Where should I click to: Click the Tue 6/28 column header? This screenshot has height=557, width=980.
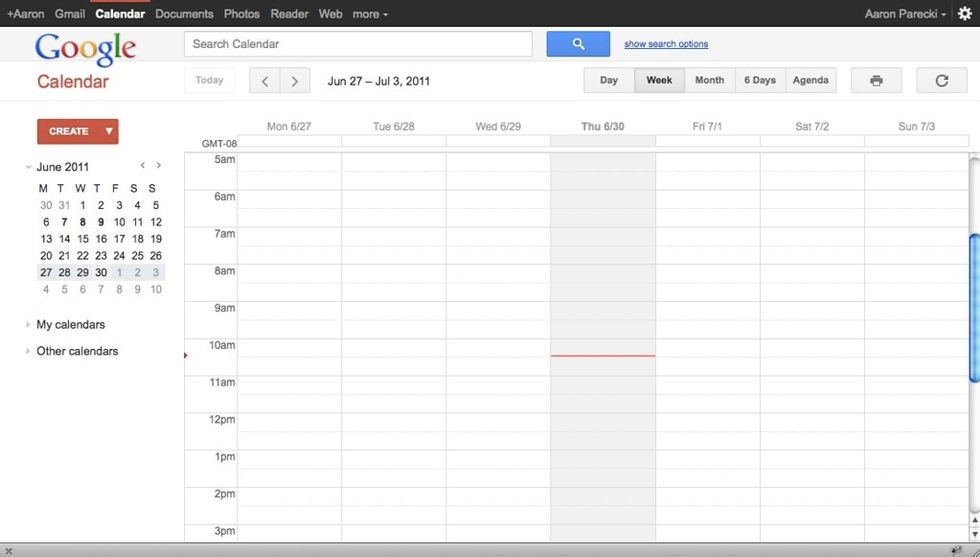point(394,126)
